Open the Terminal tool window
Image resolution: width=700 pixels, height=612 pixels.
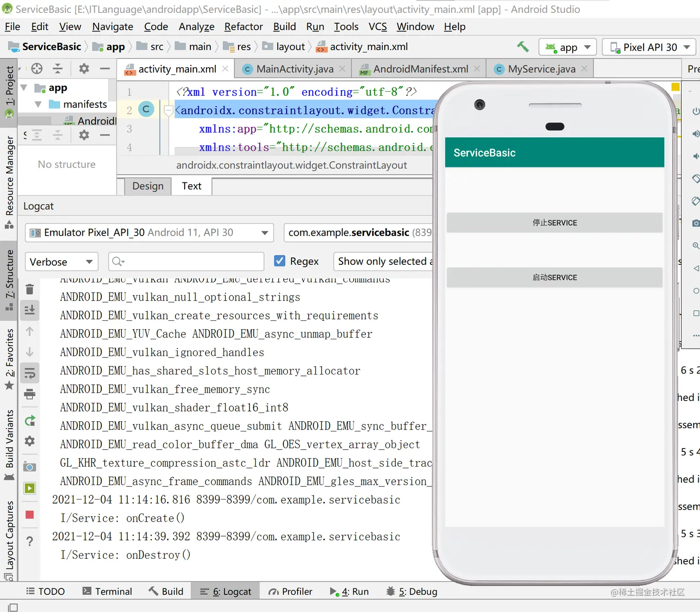point(107,591)
